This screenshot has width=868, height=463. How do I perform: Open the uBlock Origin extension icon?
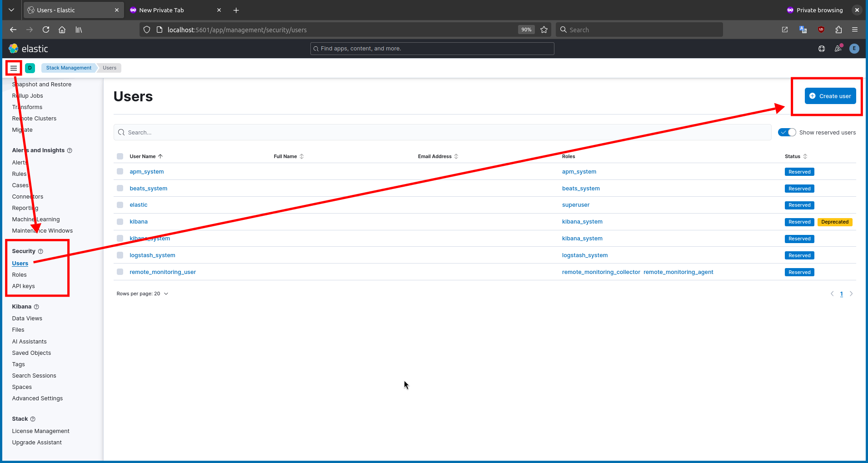pyautogui.click(x=821, y=30)
